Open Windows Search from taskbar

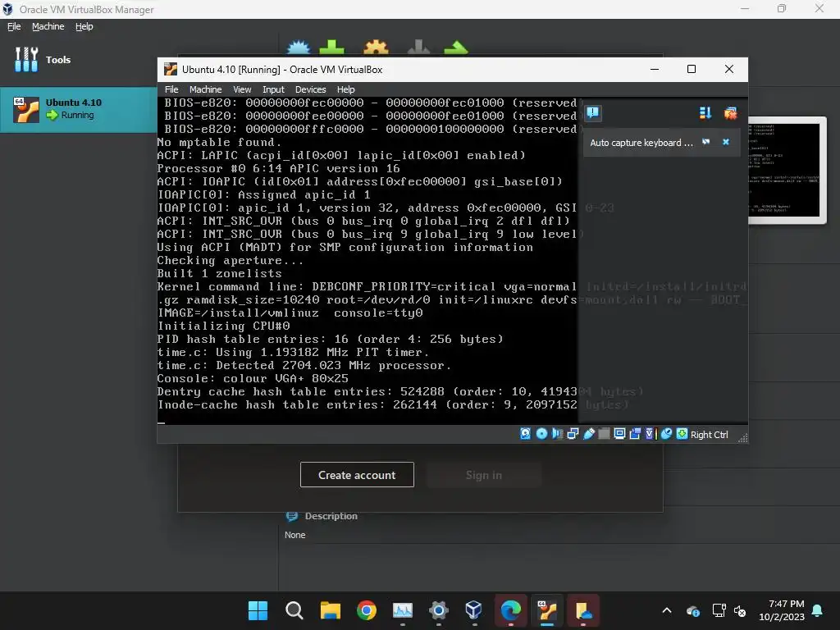tap(294, 610)
